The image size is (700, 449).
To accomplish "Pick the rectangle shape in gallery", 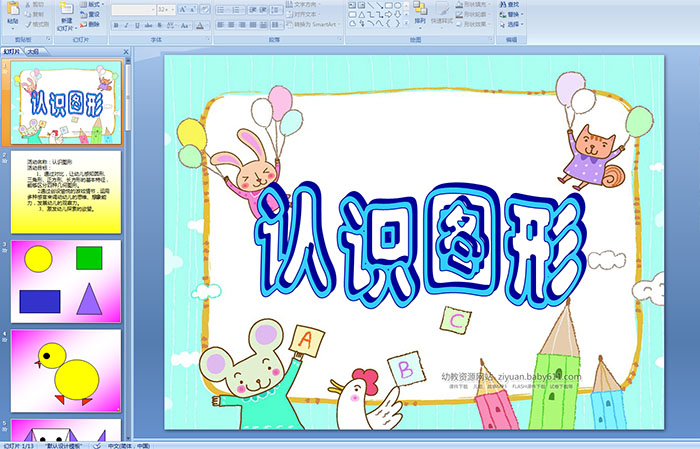I will coord(389,5).
